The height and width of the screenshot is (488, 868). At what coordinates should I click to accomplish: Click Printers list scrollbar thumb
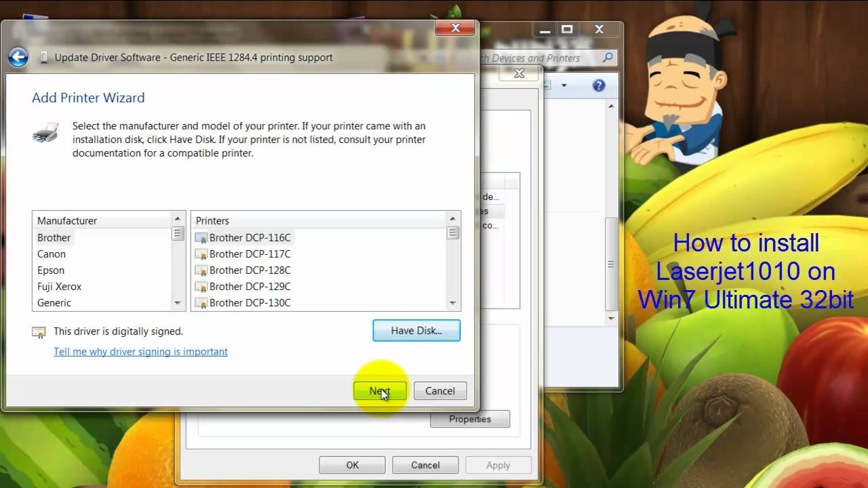click(x=452, y=233)
